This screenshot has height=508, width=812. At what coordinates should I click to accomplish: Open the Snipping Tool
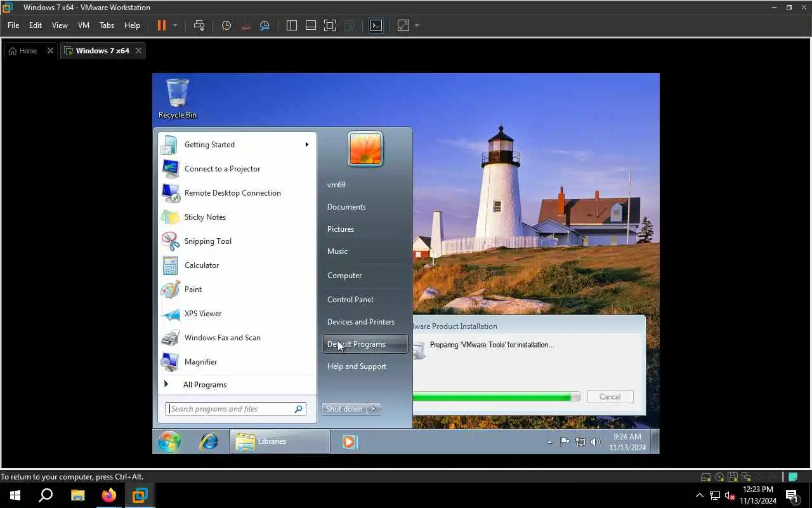(237, 241)
